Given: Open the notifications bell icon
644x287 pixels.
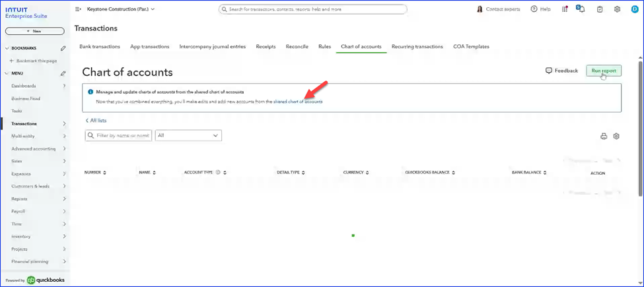Looking at the screenshot, I should coord(581,9).
